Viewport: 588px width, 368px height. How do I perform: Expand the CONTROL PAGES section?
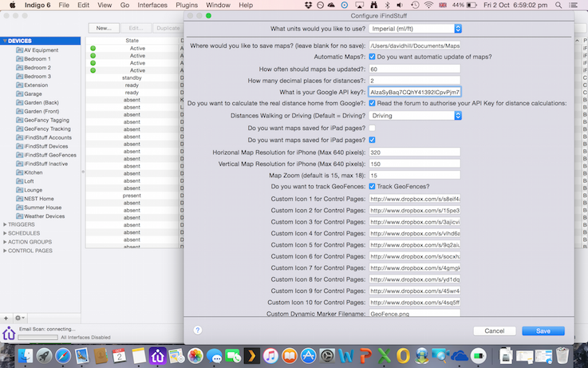[5, 251]
